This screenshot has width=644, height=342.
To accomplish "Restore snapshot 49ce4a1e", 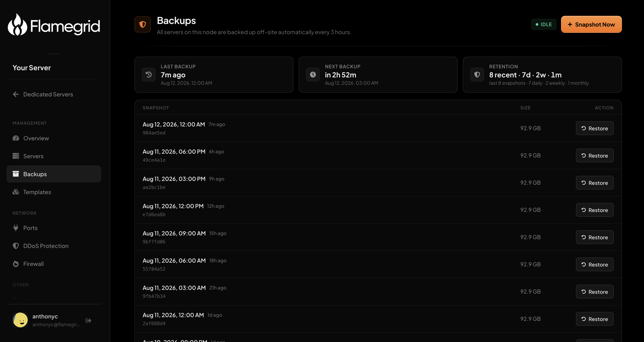I will pos(595,155).
